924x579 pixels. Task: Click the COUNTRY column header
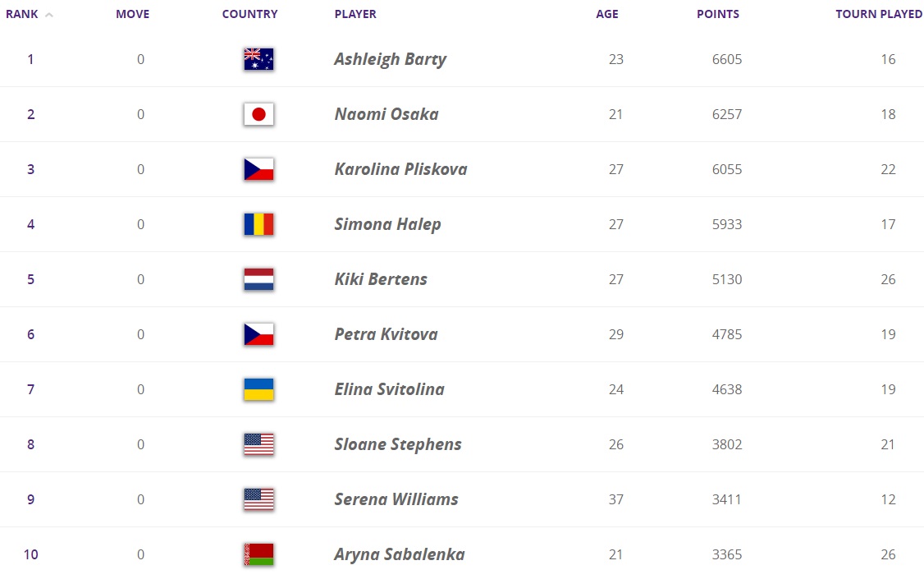(x=249, y=14)
